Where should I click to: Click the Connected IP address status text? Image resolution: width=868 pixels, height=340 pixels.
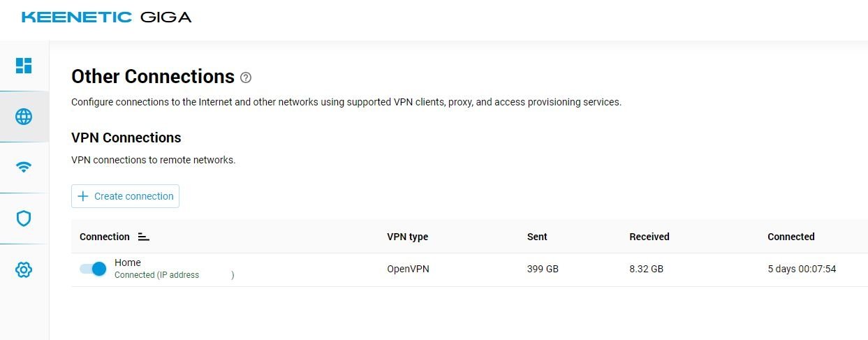click(175, 275)
